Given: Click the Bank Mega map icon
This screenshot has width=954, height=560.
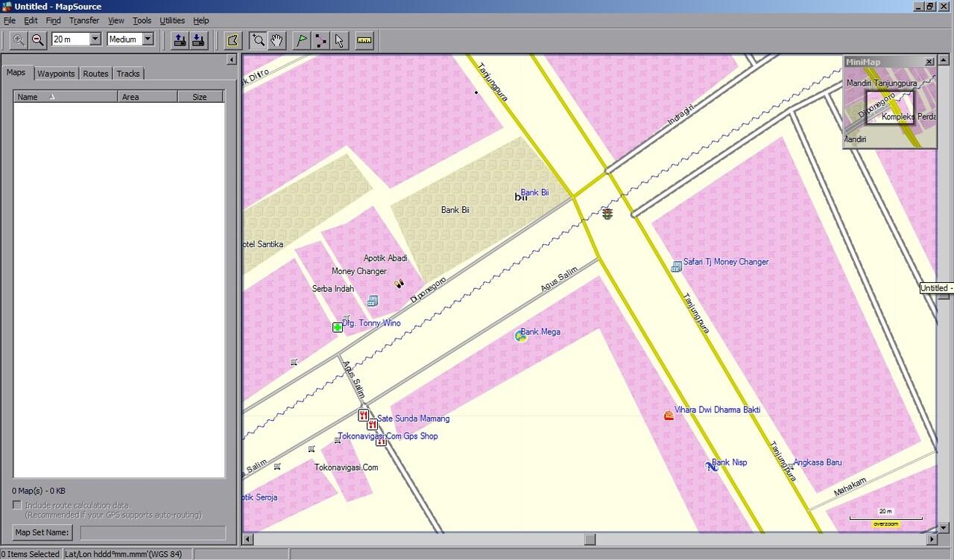Looking at the screenshot, I should coord(521,336).
